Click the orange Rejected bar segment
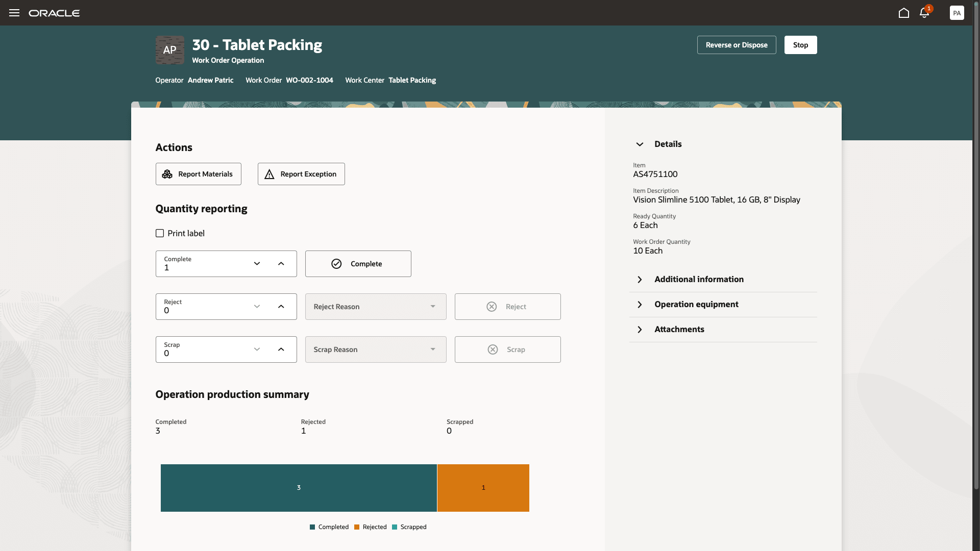 483,488
